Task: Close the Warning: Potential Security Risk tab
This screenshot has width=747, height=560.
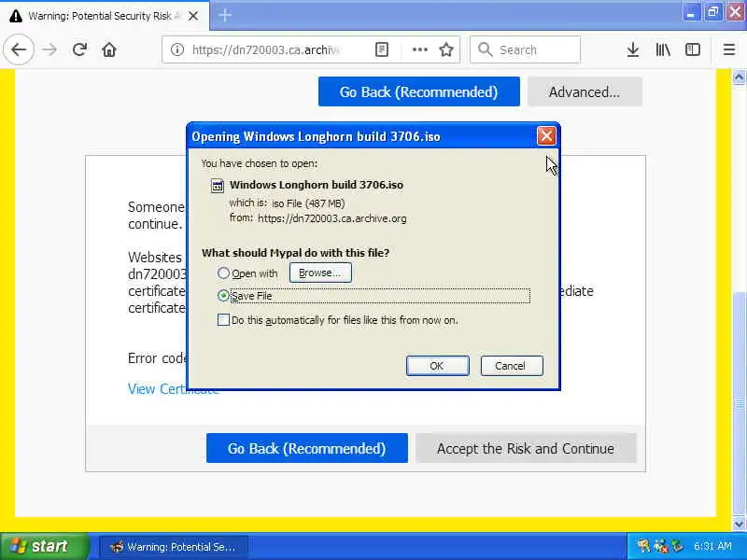Action: pyautogui.click(x=193, y=16)
